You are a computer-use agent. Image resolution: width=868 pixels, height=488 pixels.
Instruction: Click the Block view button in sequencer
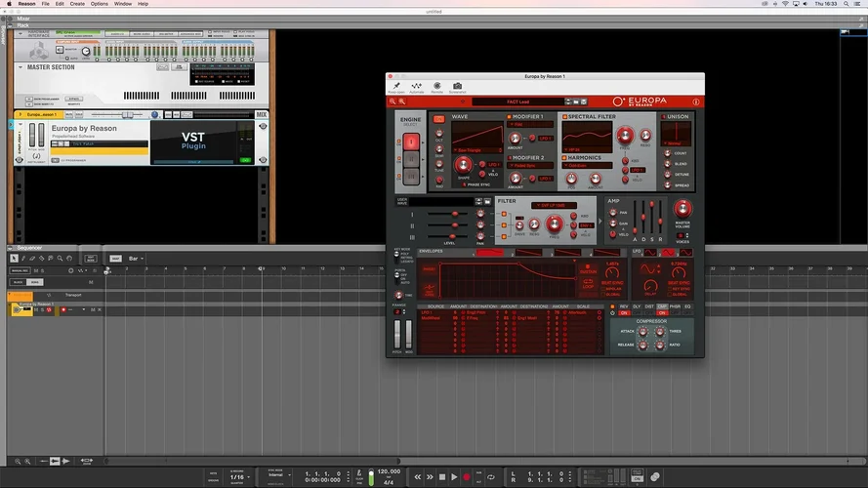click(x=19, y=282)
